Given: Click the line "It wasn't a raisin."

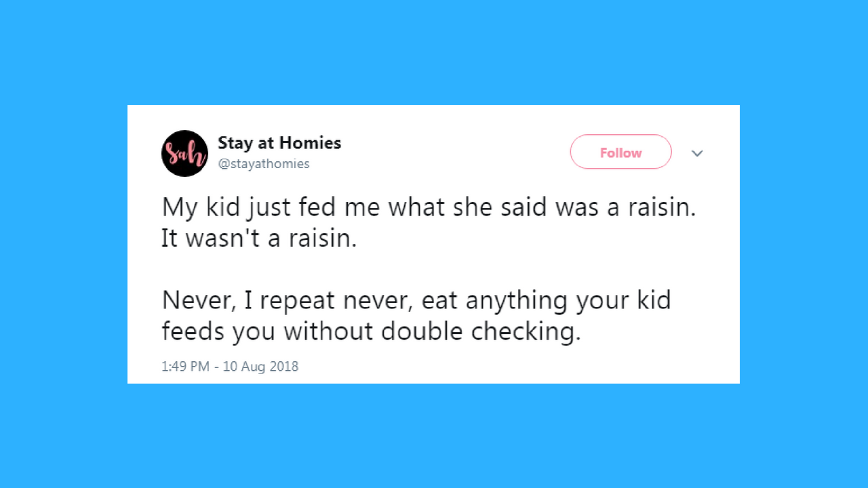Looking at the screenshot, I should (x=258, y=239).
